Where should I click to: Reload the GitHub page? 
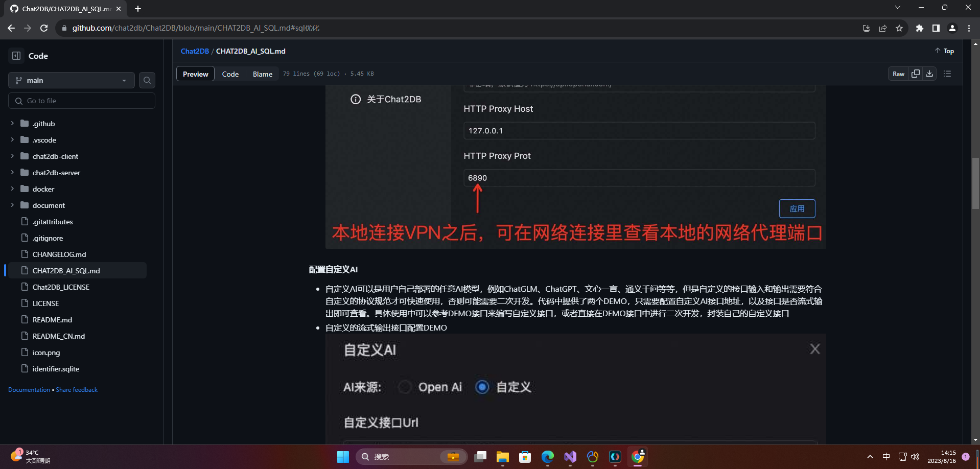point(44,28)
